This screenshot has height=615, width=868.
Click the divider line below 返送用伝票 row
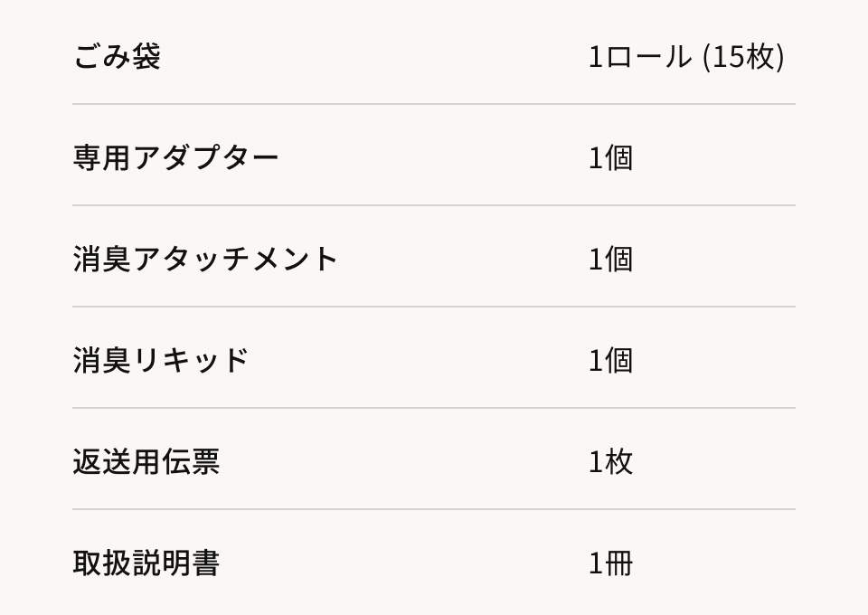click(x=434, y=508)
